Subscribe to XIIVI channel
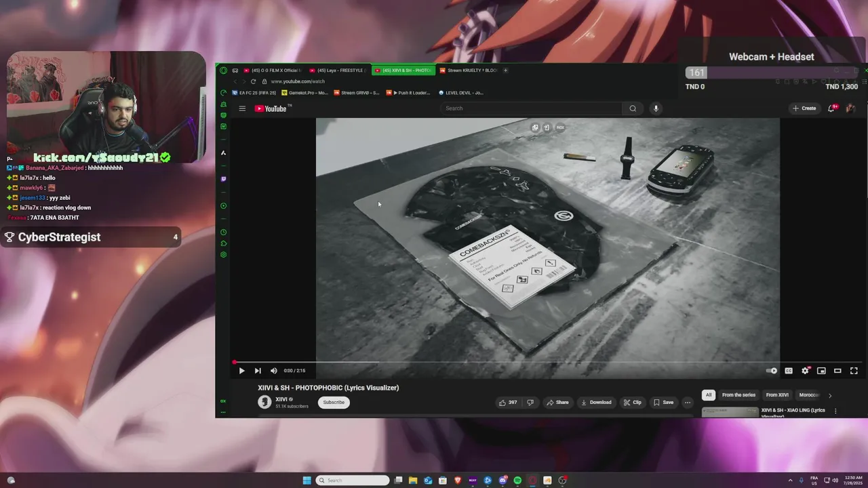 pos(334,403)
